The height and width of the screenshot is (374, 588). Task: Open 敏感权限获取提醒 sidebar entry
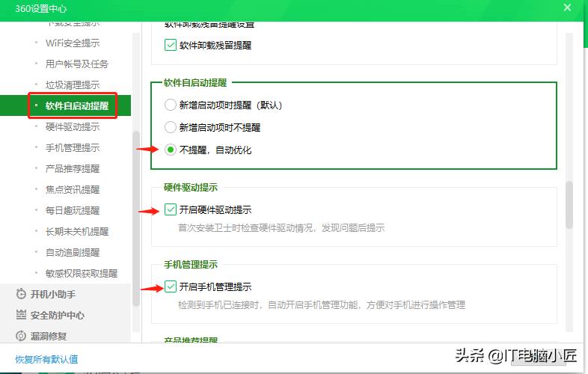pyautogui.click(x=82, y=274)
